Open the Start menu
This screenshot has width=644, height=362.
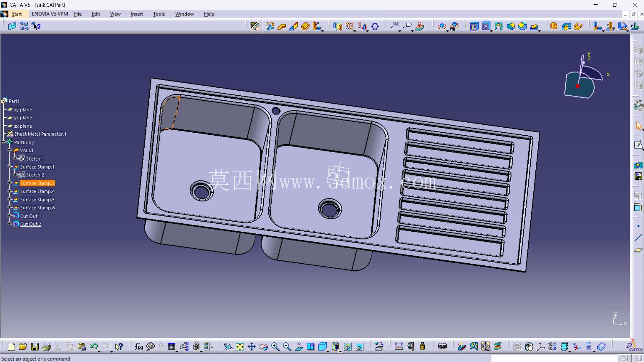coord(16,14)
